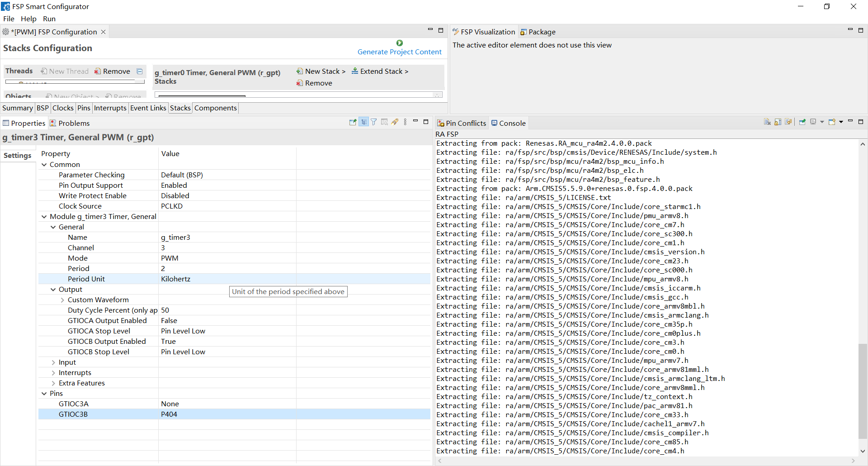
Task: Click New Thread button
Action: pyautogui.click(x=65, y=71)
